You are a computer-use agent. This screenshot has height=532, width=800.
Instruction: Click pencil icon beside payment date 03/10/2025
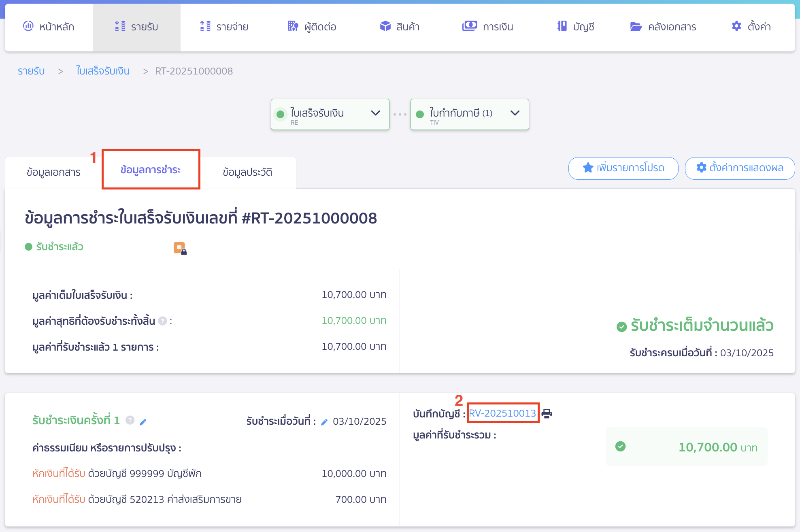tap(324, 422)
